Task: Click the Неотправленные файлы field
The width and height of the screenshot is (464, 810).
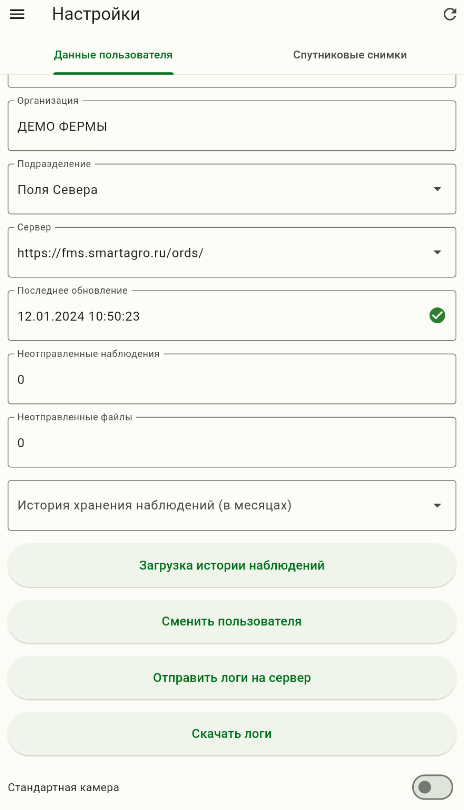Action: [232, 442]
